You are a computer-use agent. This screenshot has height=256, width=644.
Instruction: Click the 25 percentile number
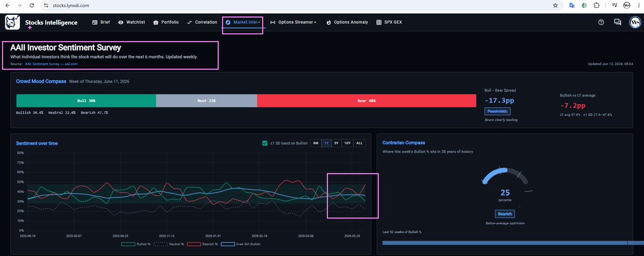pos(505,192)
